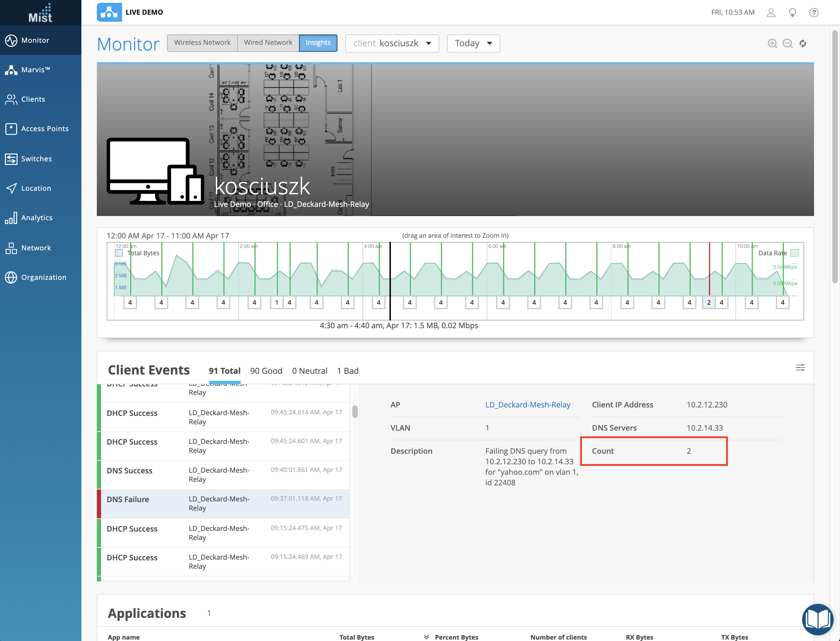This screenshot has height=641, width=840.
Task: Switch to Wireless Network view
Action: pos(202,43)
